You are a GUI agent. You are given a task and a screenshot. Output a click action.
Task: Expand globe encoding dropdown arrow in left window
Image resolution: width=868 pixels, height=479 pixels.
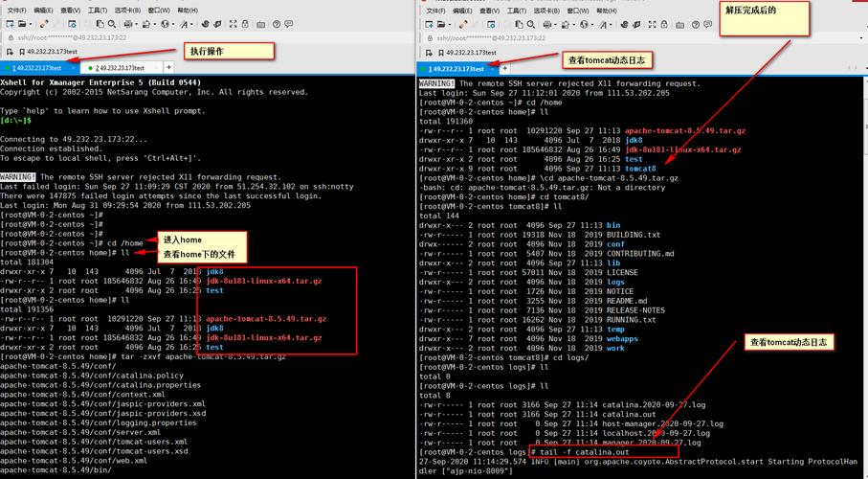pyautogui.click(x=173, y=24)
